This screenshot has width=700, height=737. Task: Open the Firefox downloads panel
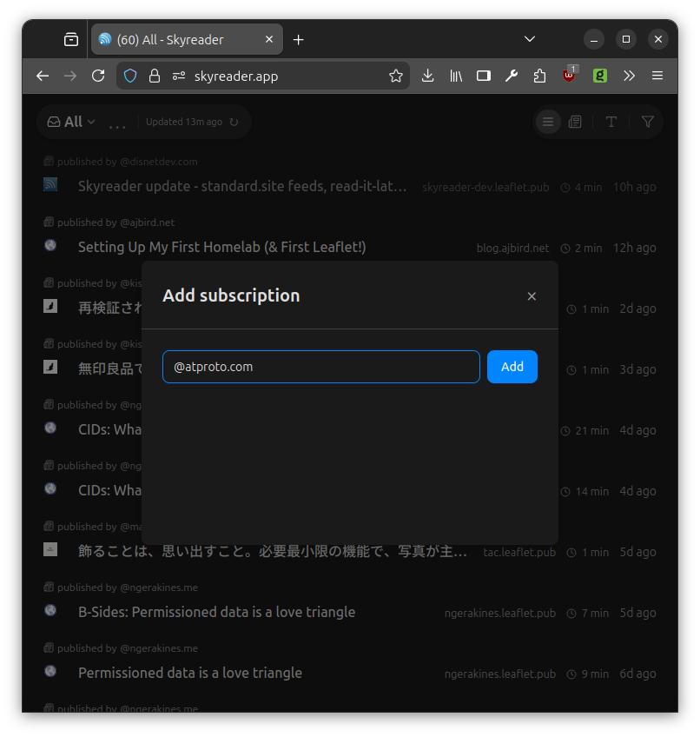click(427, 76)
